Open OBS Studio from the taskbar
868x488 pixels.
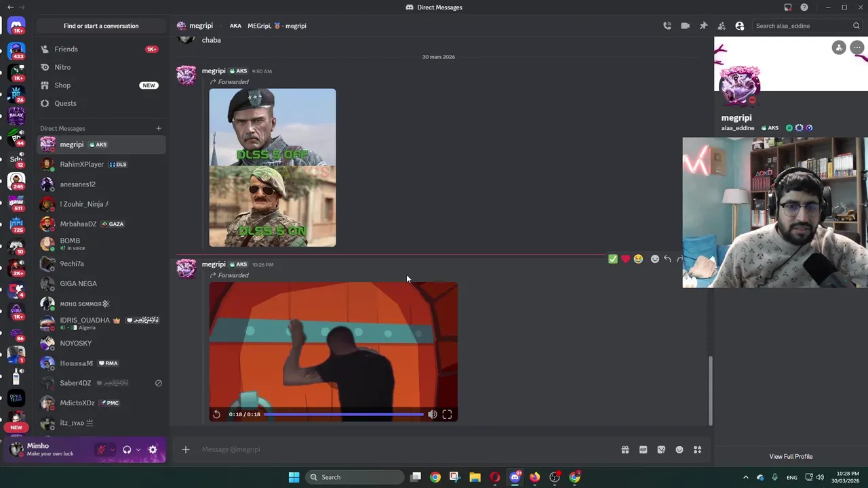pos(555,477)
